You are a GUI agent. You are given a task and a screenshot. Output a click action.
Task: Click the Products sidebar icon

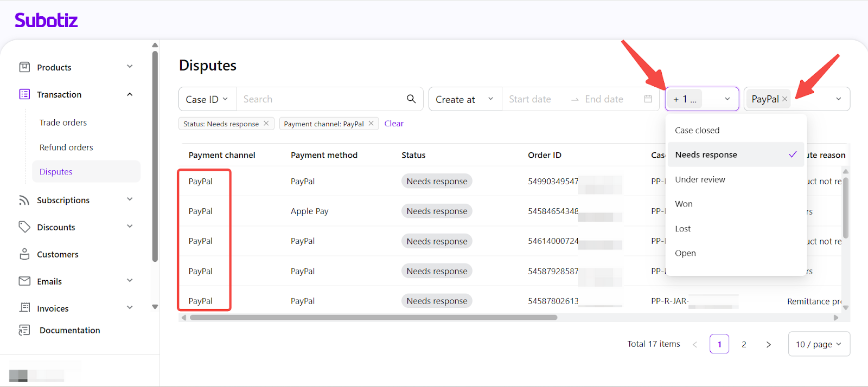[x=24, y=67]
